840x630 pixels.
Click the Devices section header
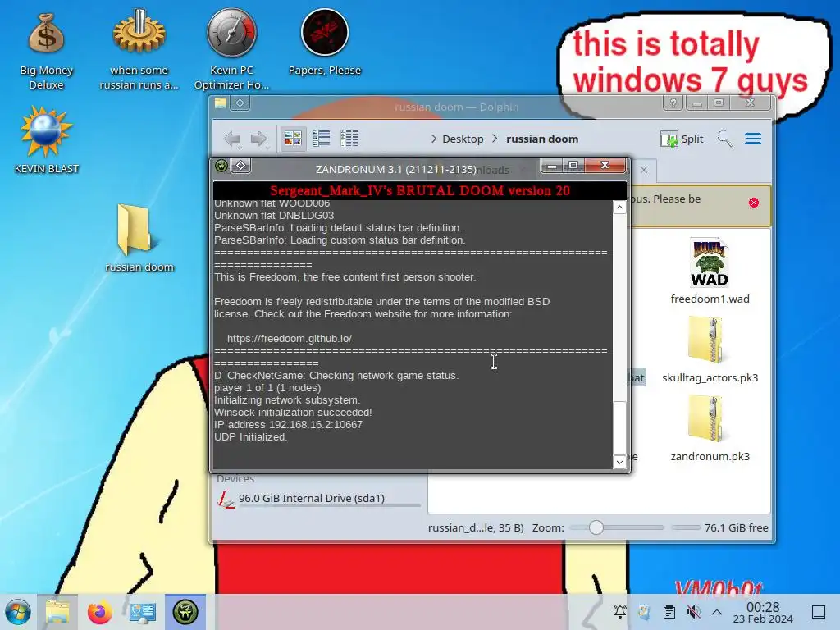tap(235, 478)
